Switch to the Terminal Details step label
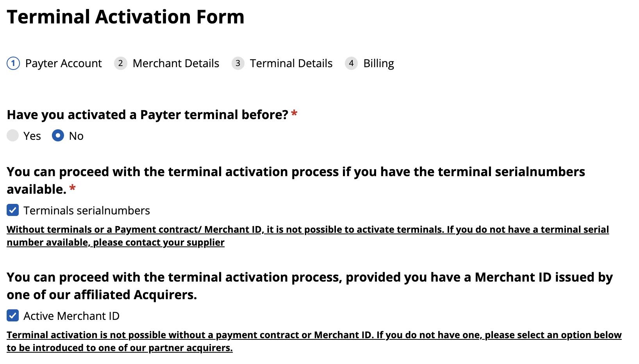The width and height of the screenshot is (639, 364). 291,63
